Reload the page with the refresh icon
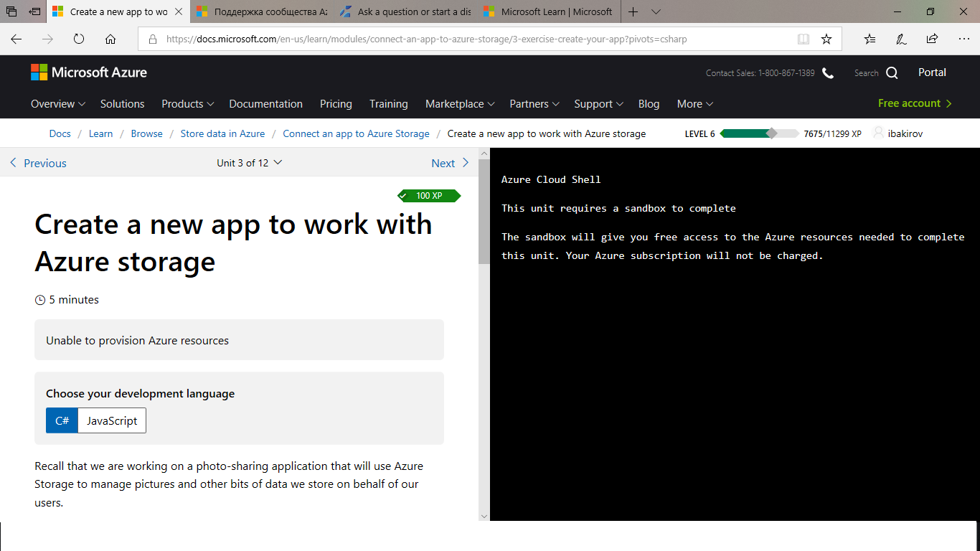The image size is (980, 551). point(79,39)
